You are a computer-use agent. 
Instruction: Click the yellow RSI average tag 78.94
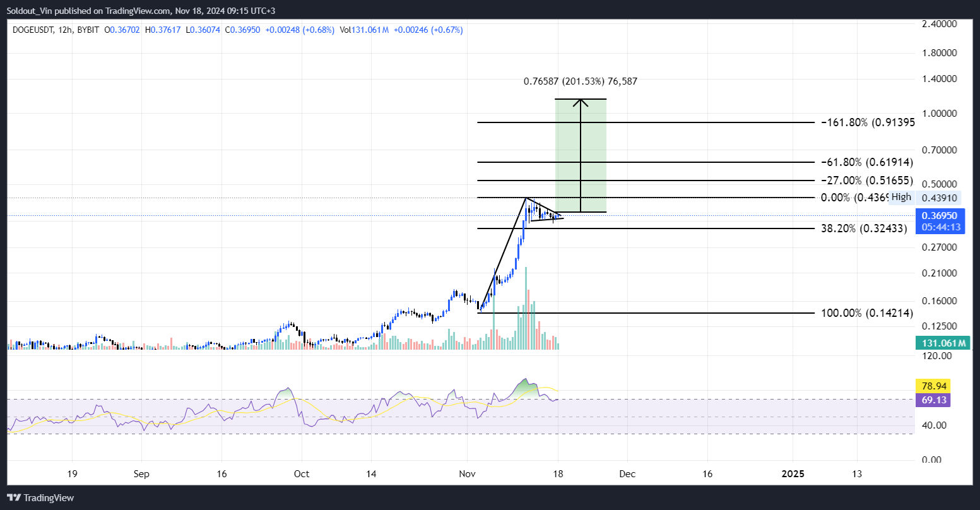pos(933,386)
